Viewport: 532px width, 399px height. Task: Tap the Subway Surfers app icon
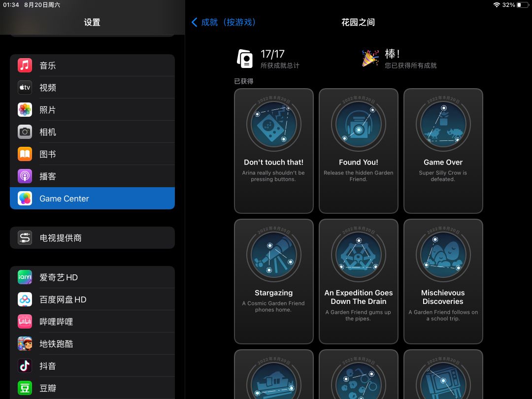coord(25,344)
